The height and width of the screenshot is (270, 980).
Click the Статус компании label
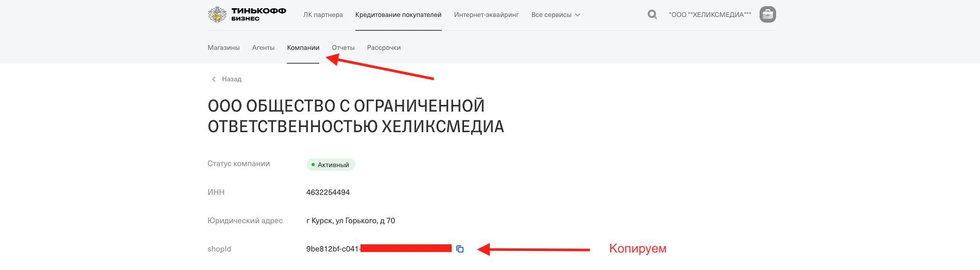click(x=238, y=164)
